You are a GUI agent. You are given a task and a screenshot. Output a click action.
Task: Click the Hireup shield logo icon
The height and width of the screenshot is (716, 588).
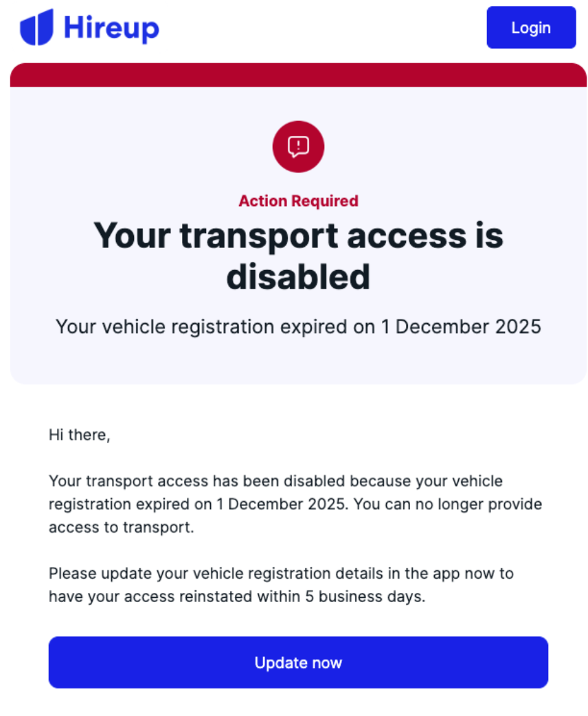click(36, 27)
